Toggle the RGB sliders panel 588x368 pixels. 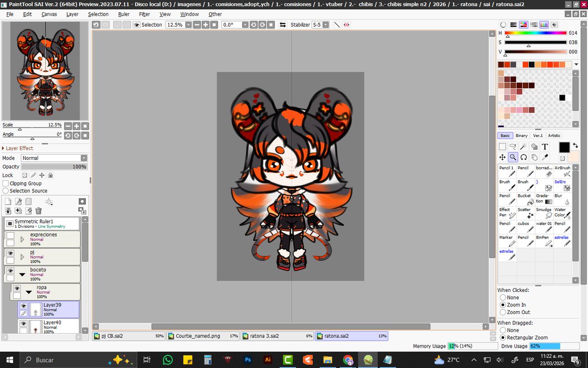coord(513,25)
